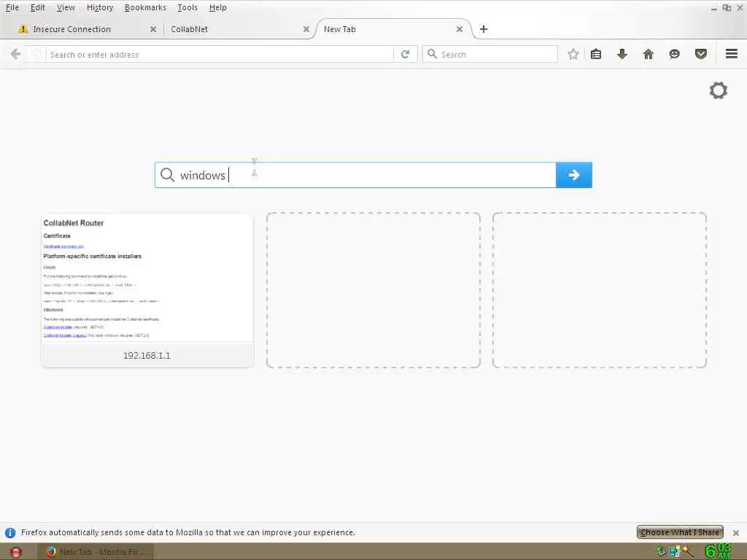Go to the Home page icon
Viewport: 747px width, 560px height.
click(649, 54)
